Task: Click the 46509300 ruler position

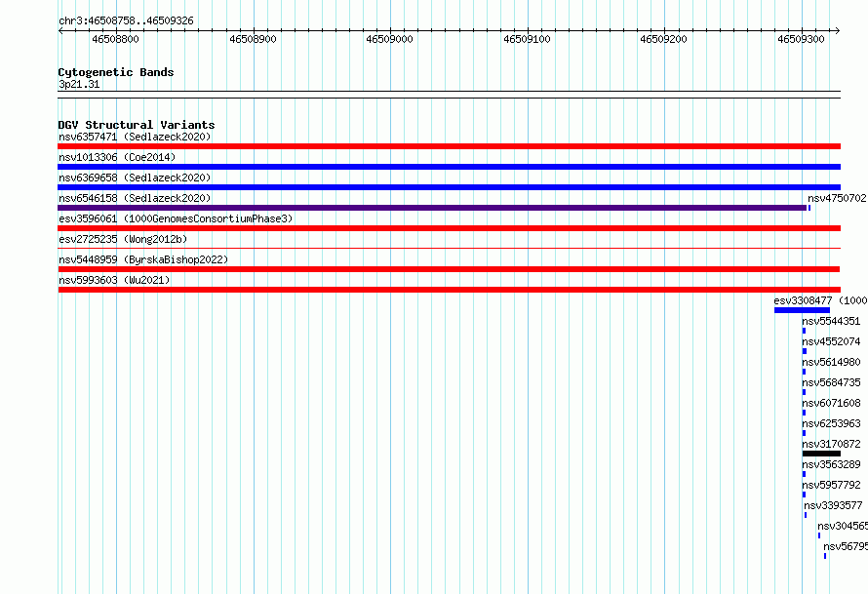Action: (801, 39)
